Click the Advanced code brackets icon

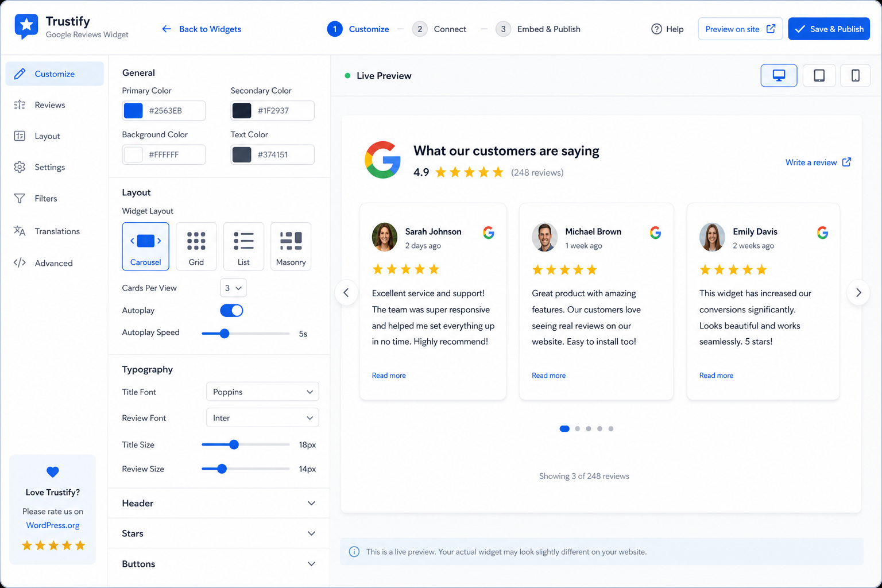coord(20,263)
